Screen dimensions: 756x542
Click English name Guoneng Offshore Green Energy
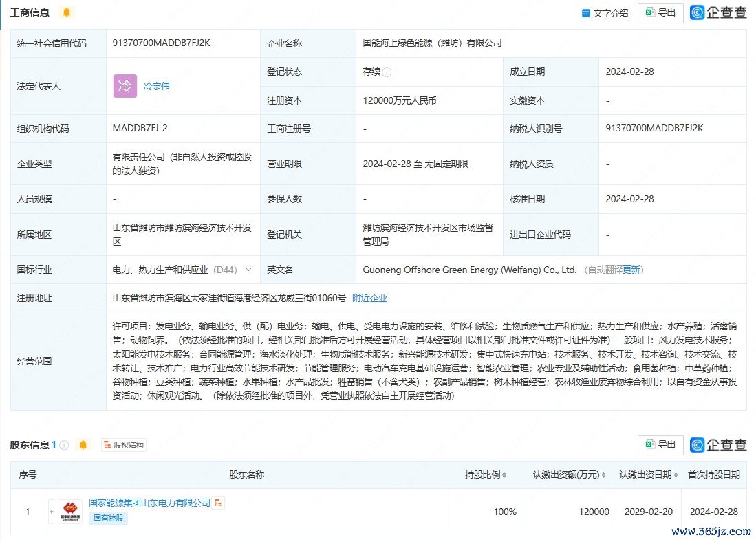click(470, 270)
